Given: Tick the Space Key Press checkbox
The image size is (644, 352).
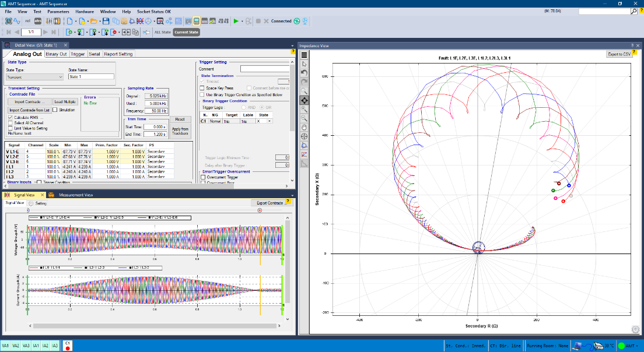Looking at the screenshot, I should [x=202, y=88].
